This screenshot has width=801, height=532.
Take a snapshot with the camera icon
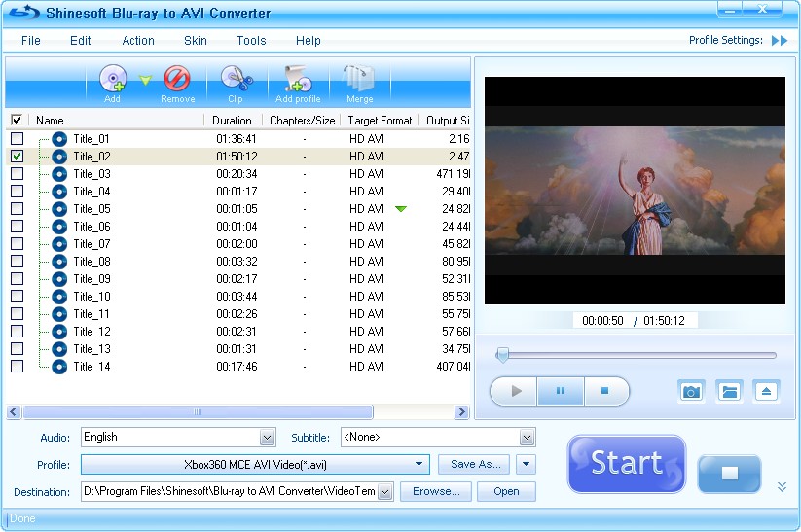click(691, 391)
